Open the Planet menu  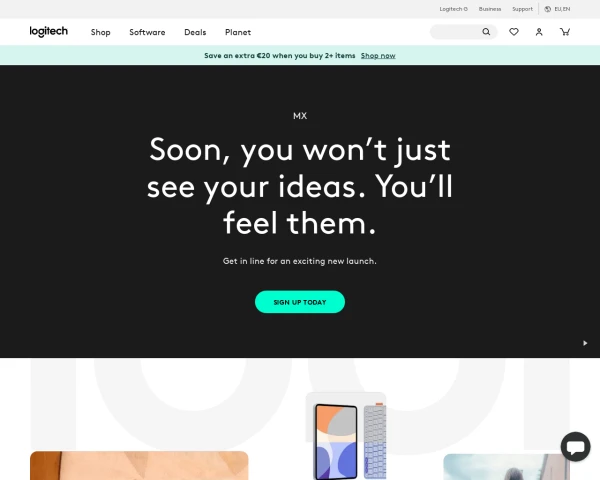[x=238, y=32]
